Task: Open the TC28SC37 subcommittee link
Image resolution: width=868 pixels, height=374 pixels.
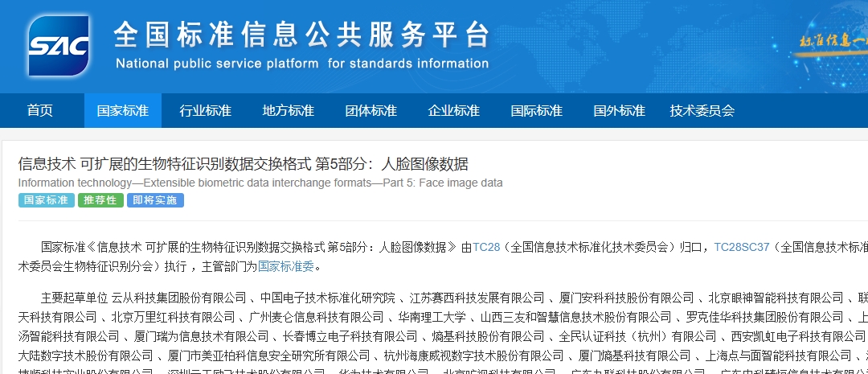Action: 741,247
